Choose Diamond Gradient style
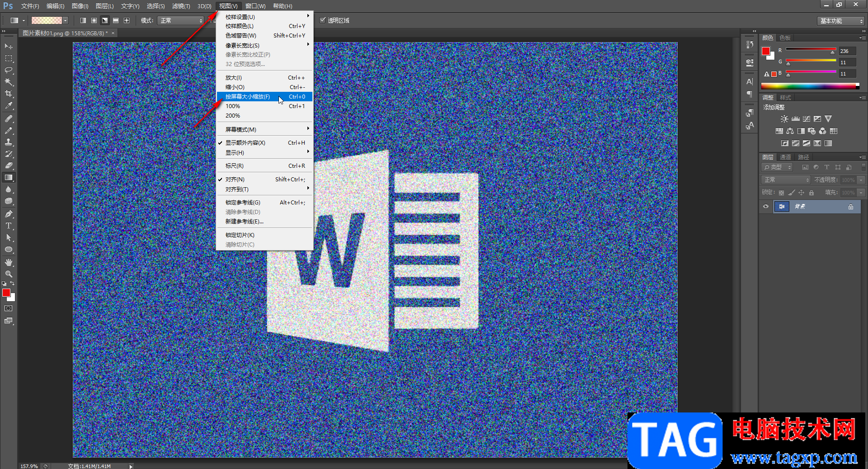Screen dimensions: 868x469 (126, 20)
